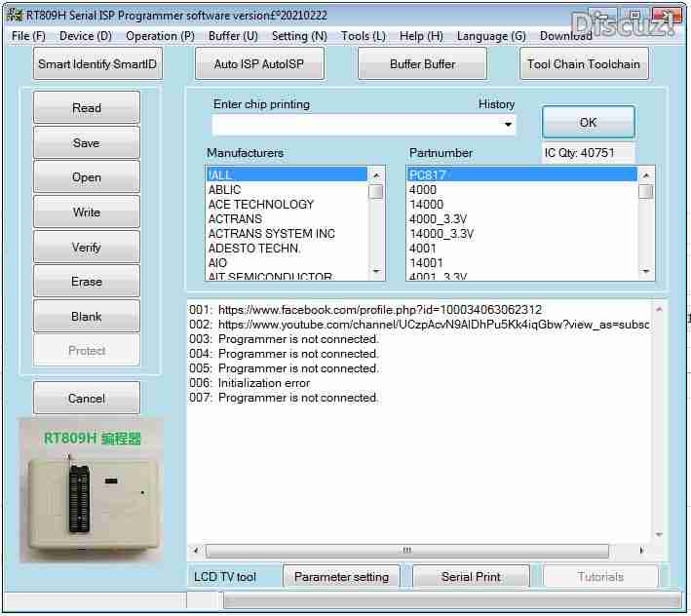Open the Device (D) menu
This screenshot has width=691, height=616.
(86, 36)
